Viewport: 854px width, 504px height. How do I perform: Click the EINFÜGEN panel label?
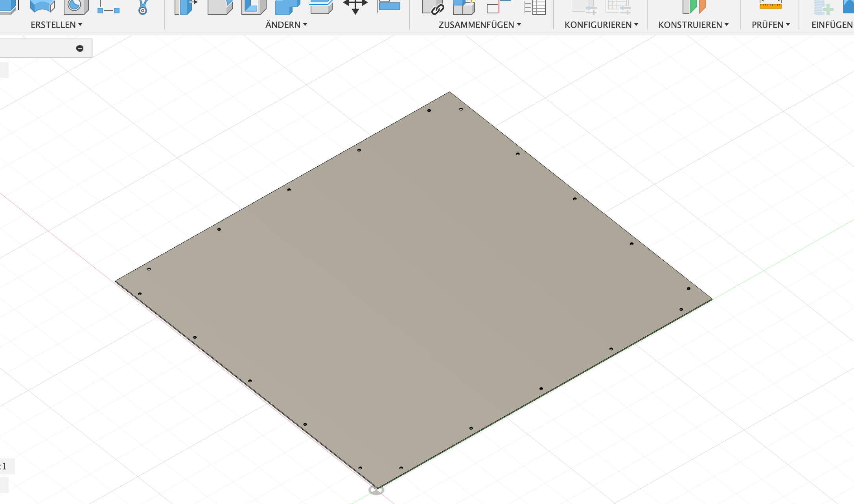832,25
